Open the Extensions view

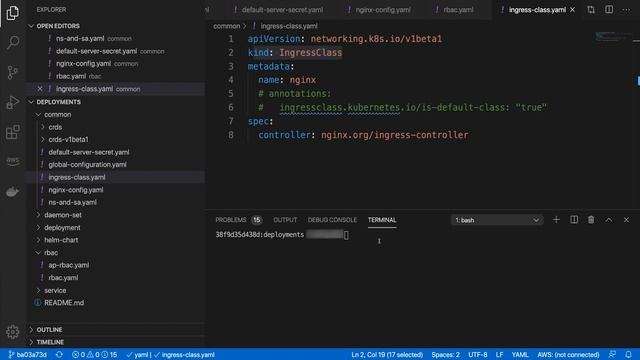13,132
